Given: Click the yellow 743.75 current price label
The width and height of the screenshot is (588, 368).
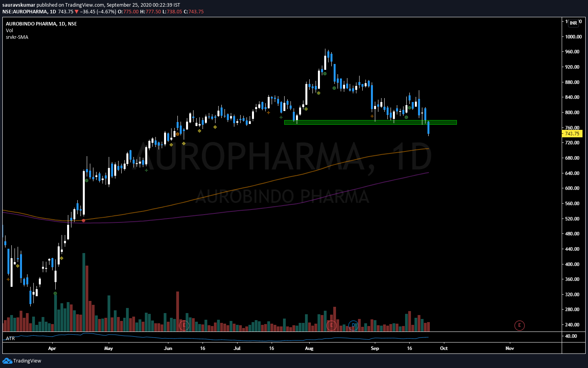Looking at the screenshot, I should (572, 134).
